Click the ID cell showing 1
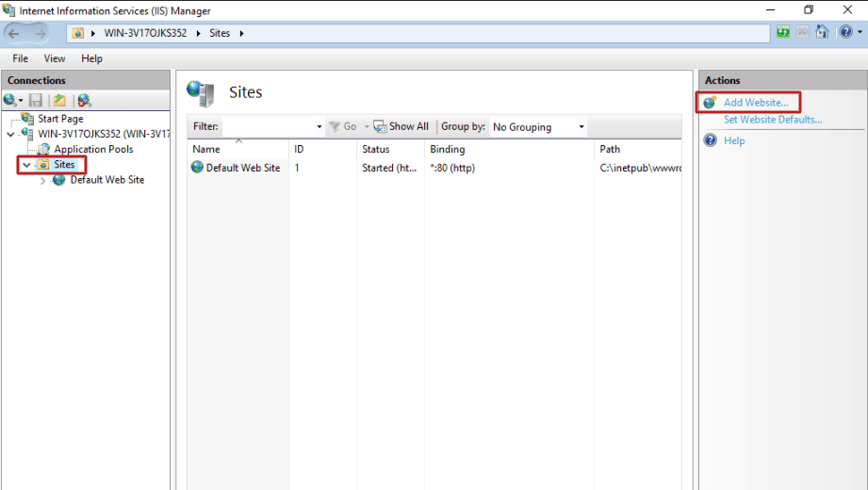 click(x=297, y=168)
